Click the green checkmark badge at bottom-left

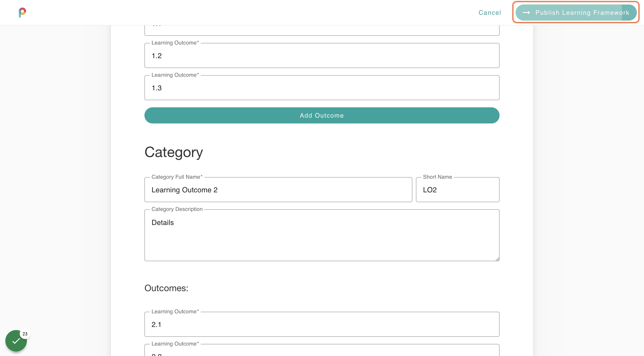16,341
